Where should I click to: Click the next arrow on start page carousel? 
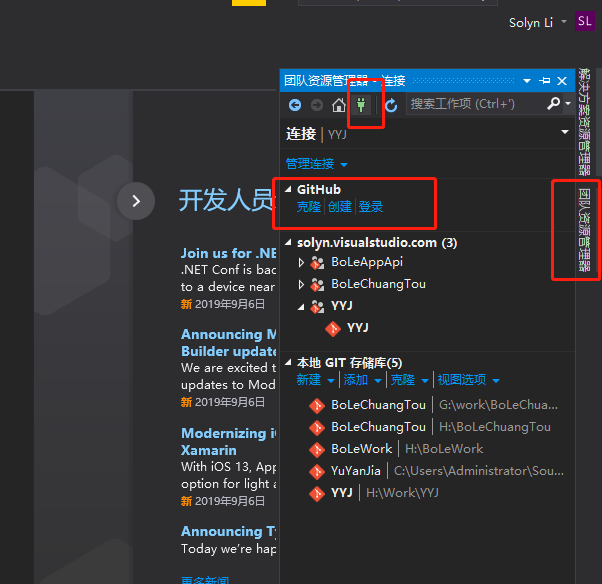(136, 201)
